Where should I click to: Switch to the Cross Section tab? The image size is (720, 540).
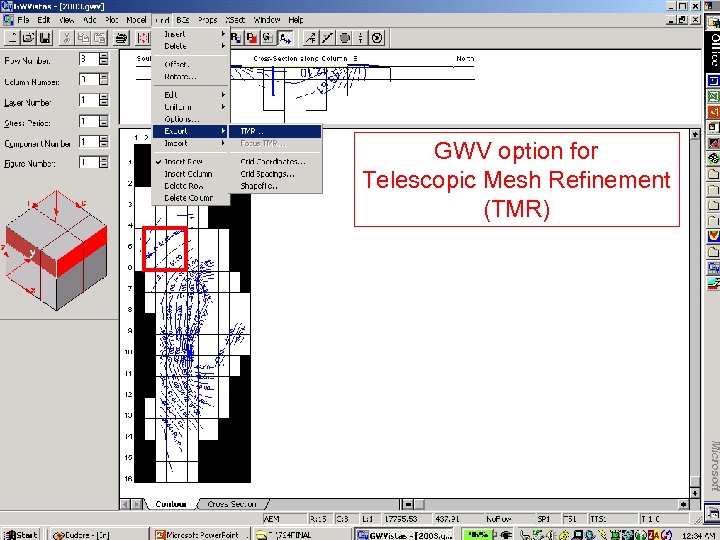232,504
